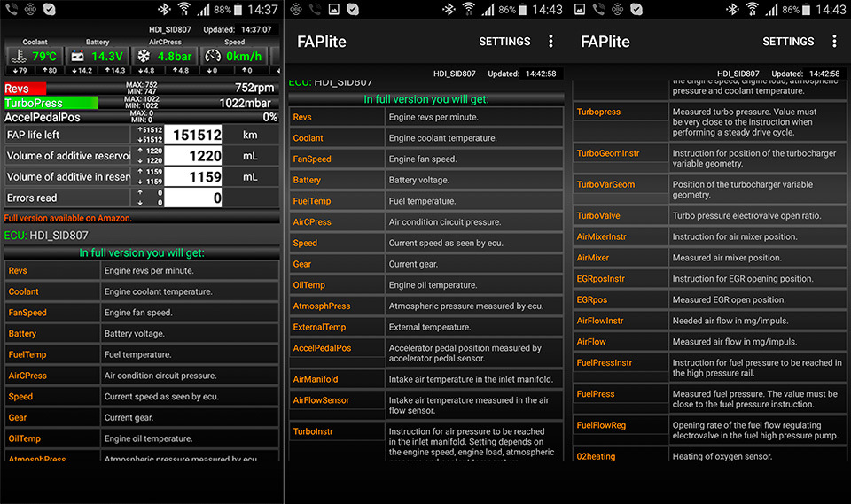Tap the 'Errors read' label
851x504 pixels.
pos(32,198)
